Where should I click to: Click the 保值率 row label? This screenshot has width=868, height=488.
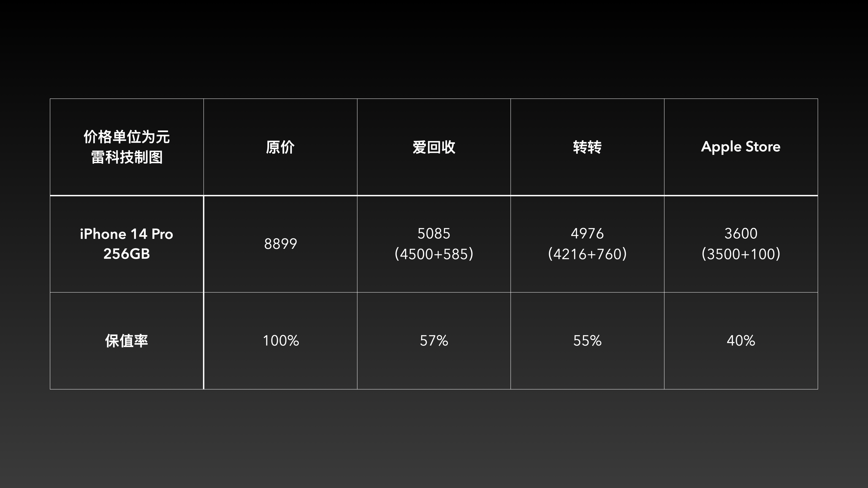click(127, 340)
